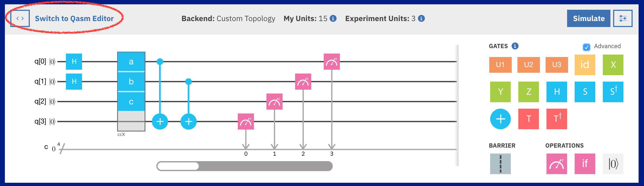
Task: Show info about Experiment Units
Action: (x=421, y=18)
